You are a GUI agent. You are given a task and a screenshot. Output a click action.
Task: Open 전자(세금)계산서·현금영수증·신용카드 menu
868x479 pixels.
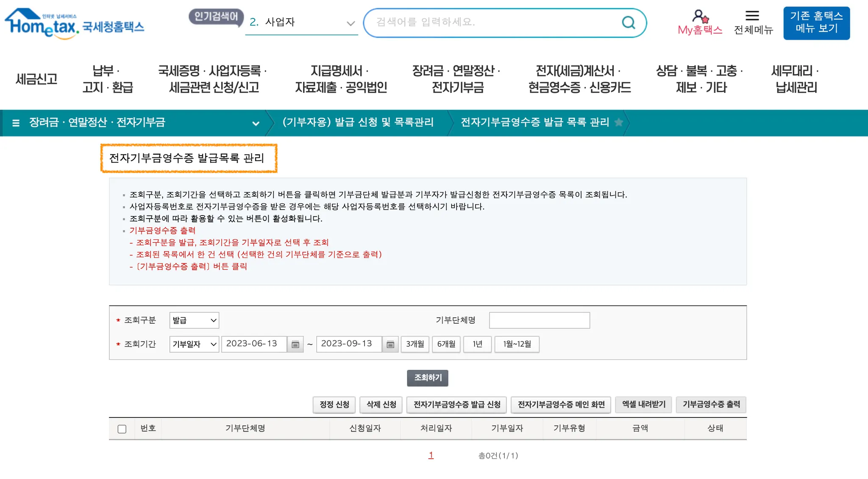click(x=579, y=79)
